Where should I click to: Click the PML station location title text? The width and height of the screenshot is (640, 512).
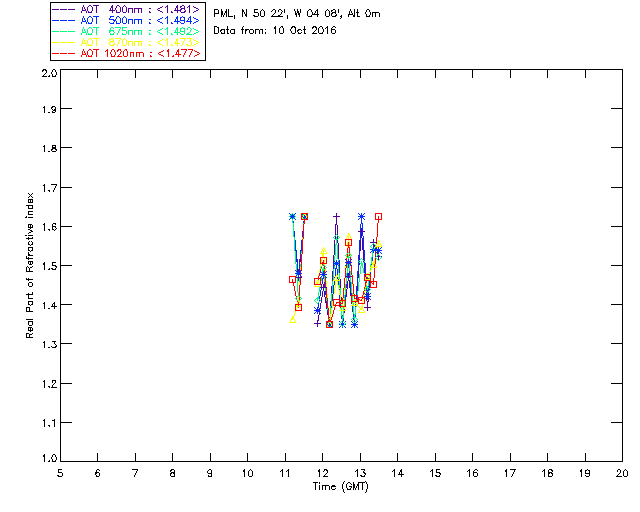(x=297, y=14)
